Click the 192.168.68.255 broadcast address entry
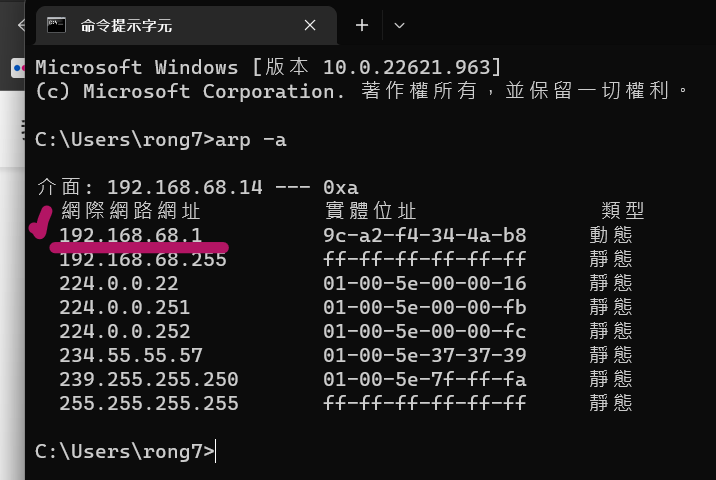716x480 pixels. (143, 259)
